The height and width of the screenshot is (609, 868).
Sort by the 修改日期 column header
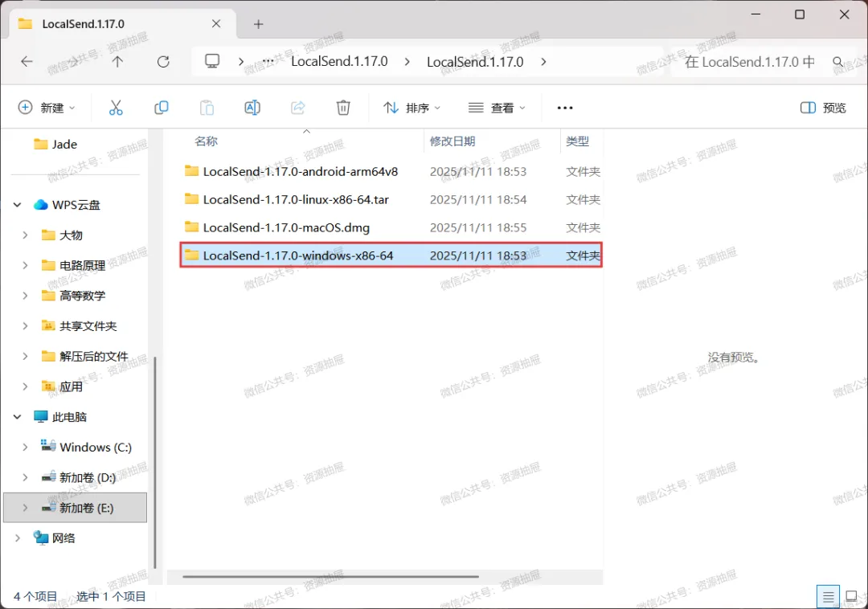(x=452, y=141)
